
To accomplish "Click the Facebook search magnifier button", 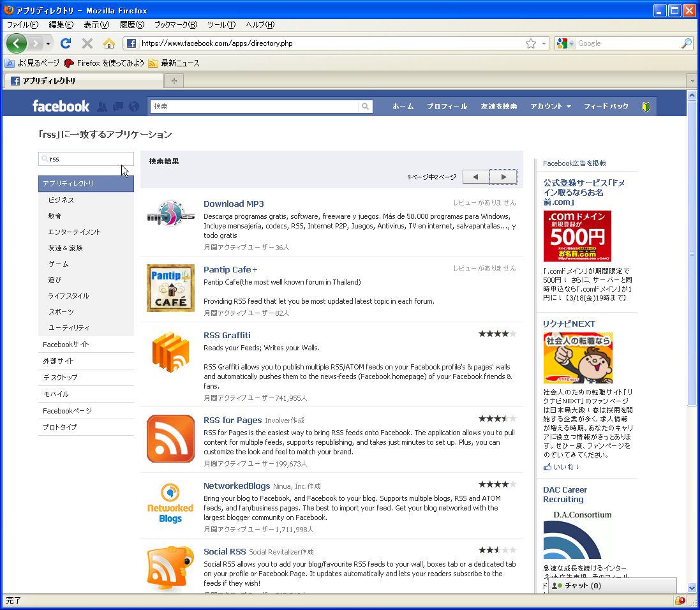I will [365, 107].
